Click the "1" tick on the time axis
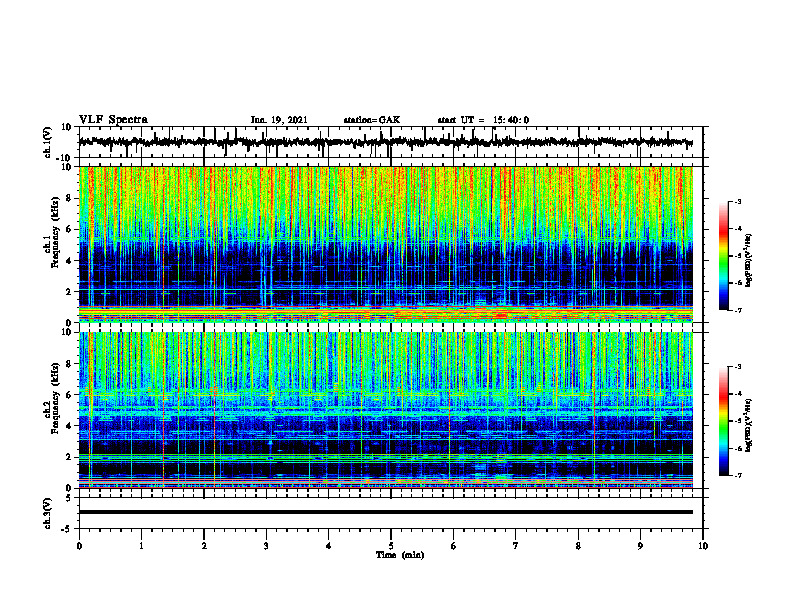This screenshot has width=792, height=612. (x=141, y=546)
